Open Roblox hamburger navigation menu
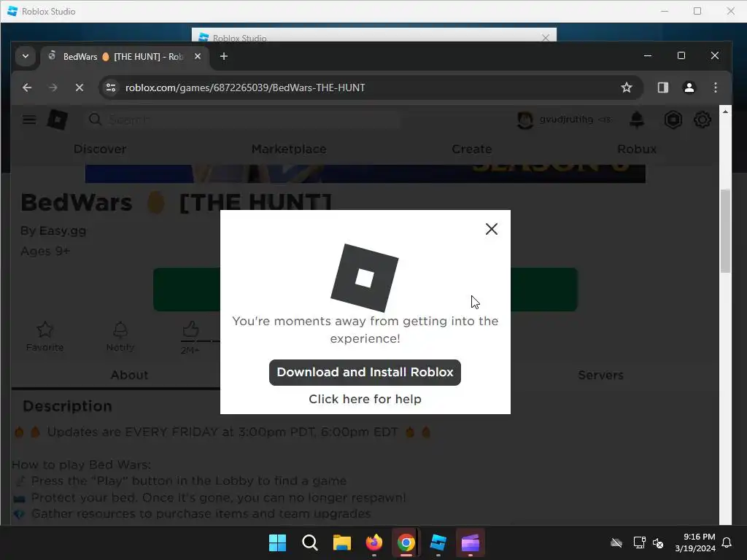 29,120
